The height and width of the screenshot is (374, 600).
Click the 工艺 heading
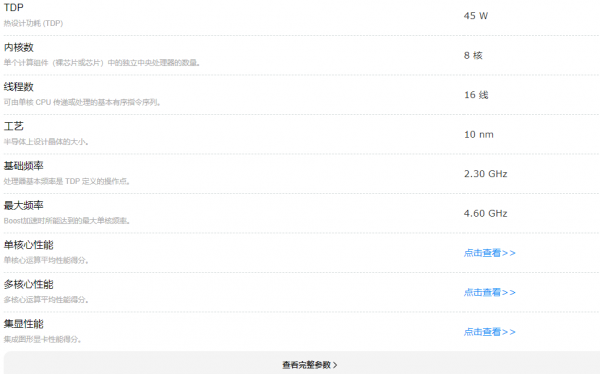click(14, 126)
